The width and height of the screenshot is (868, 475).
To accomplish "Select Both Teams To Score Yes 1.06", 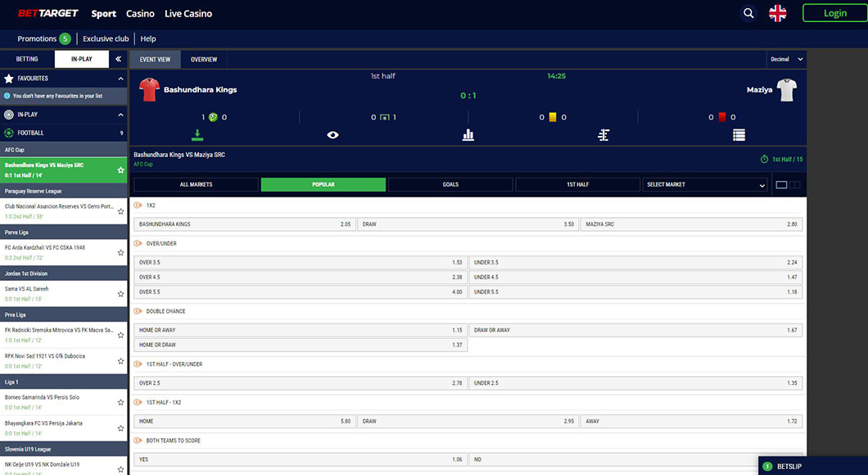I will pyautogui.click(x=301, y=459).
